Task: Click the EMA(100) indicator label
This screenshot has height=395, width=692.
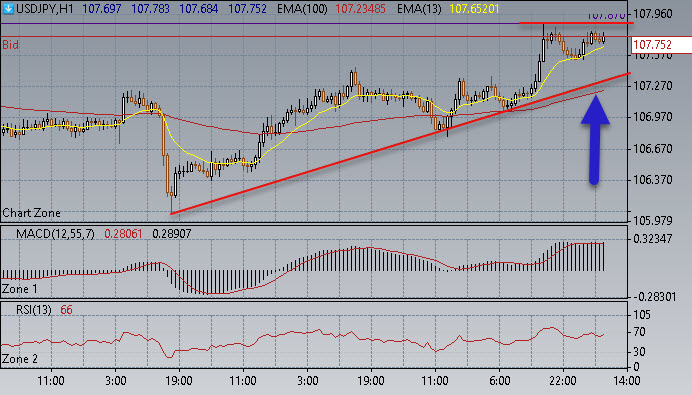Action: click(x=302, y=9)
